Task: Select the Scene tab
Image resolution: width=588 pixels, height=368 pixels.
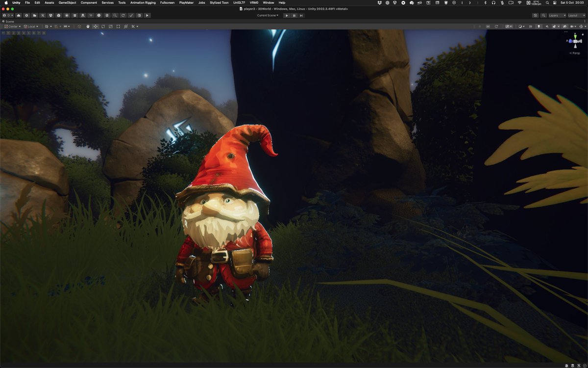Action: (x=8, y=22)
